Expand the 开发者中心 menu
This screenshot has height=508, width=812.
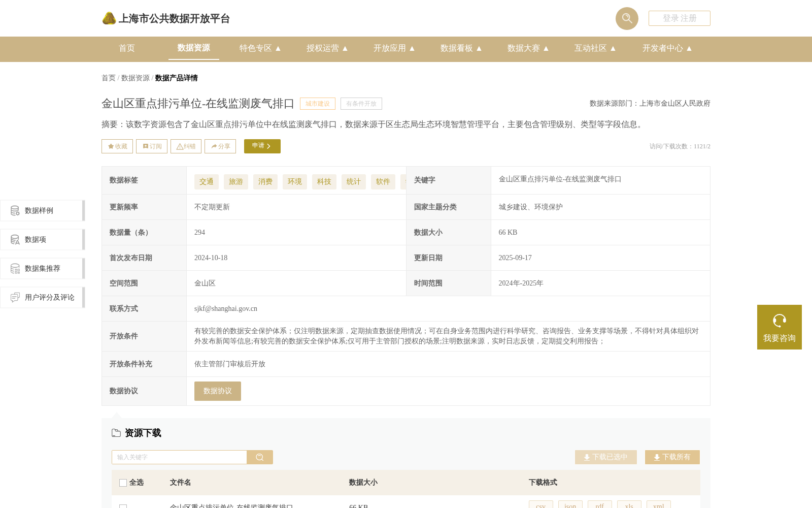pyautogui.click(x=667, y=48)
